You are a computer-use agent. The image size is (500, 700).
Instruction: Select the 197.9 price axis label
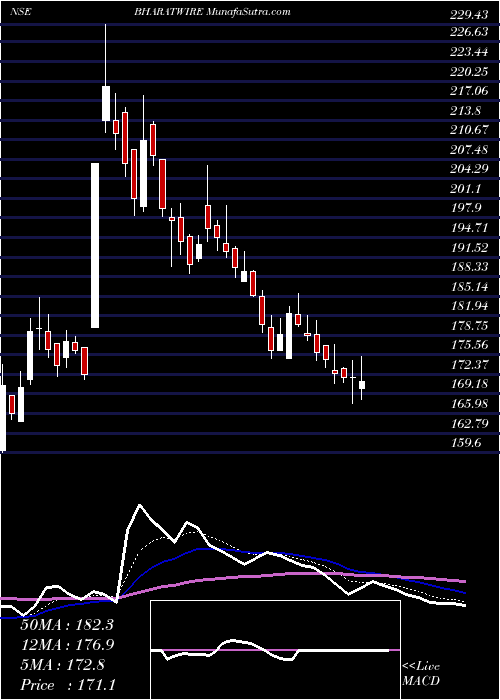tap(465, 209)
